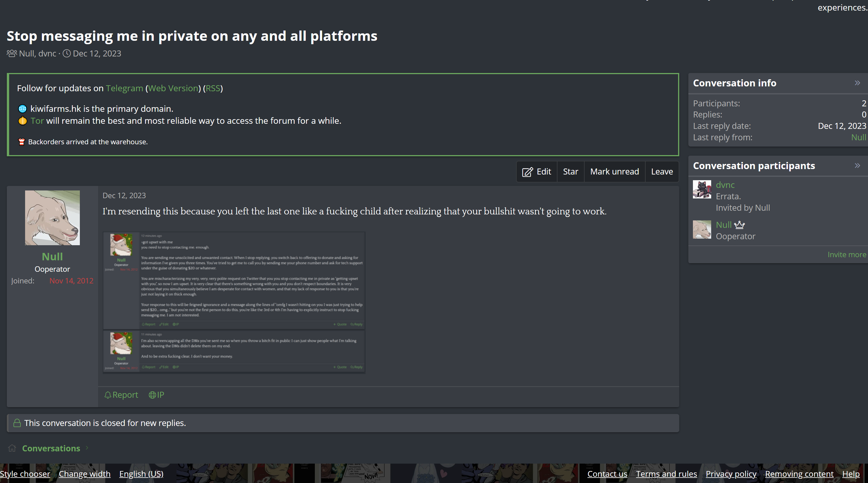
Task: Open the Tor access link
Action: point(37,121)
